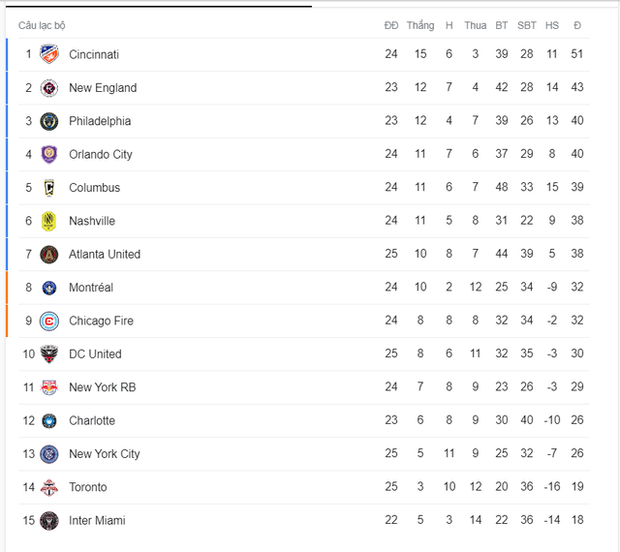This screenshot has width=620, height=552.
Task: Click the New England Revolution crest
Action: coord(49,88)
